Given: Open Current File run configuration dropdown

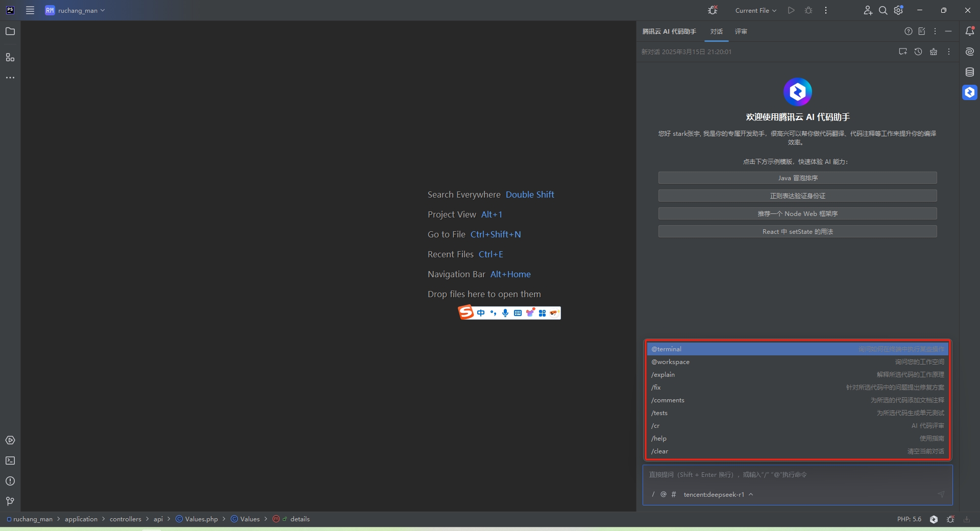Looking at the screenshot, I should (755, 10).
